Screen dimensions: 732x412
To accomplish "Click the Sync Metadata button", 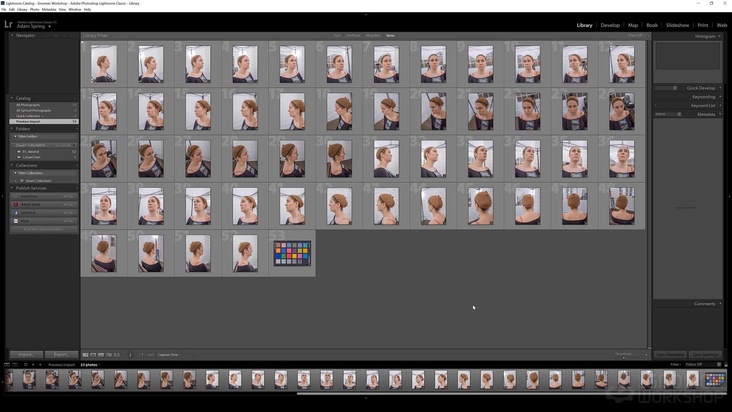I will click(670, 355).
